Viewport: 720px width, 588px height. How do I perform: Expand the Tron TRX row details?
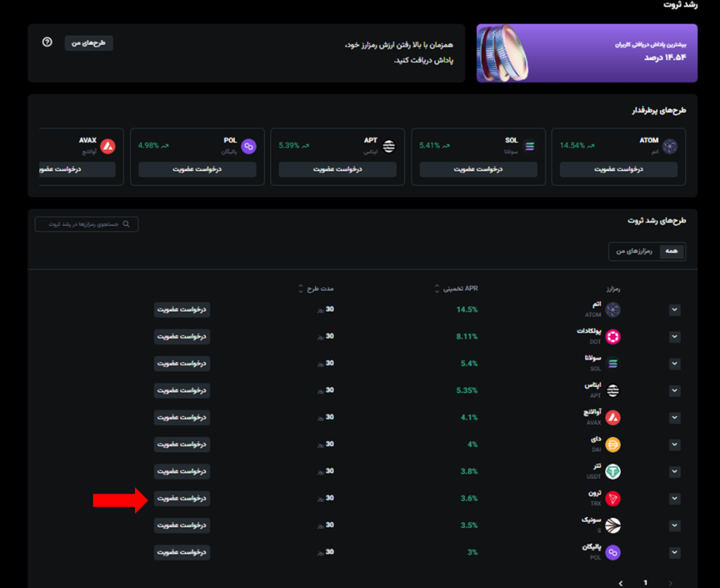pyautogui.click(x=674, y=499)
